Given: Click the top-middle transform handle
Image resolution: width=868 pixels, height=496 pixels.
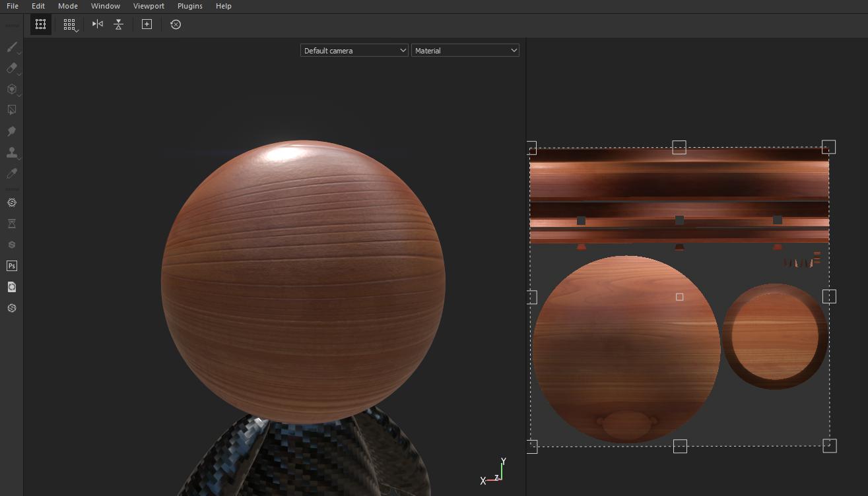Looking at the screenshot, I should click(x=679, y=148).
